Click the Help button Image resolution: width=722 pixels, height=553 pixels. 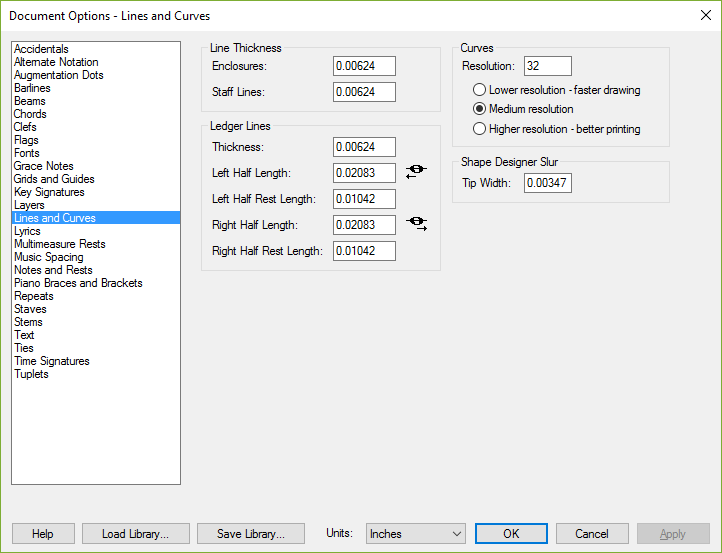pos(43,534)
